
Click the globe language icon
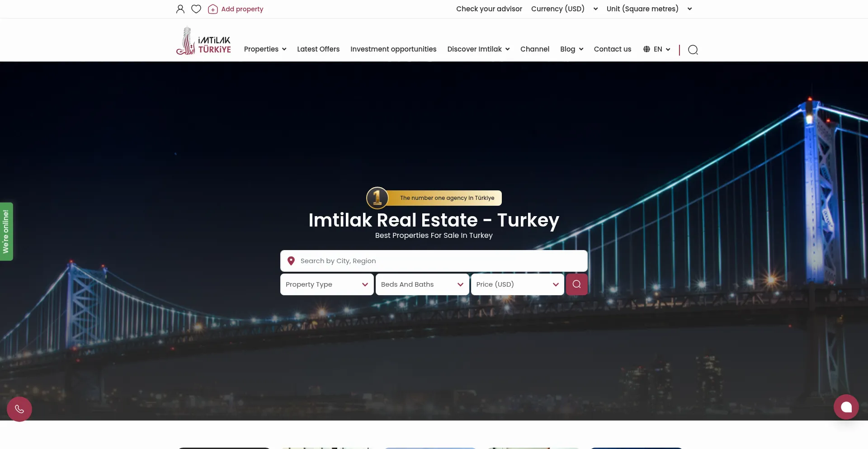pos(647,49)
